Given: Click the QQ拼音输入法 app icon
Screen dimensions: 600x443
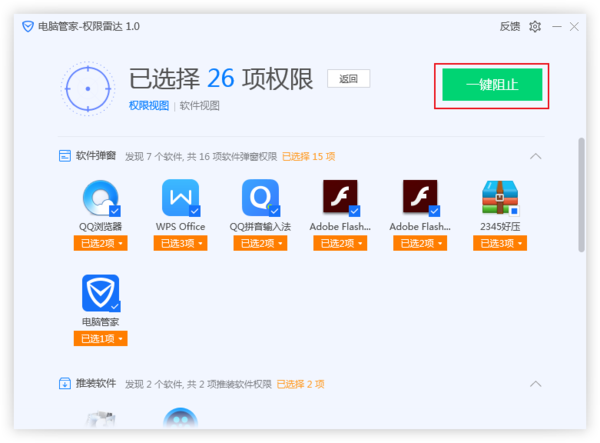Looking at the screenshot, I should [260, 198].
